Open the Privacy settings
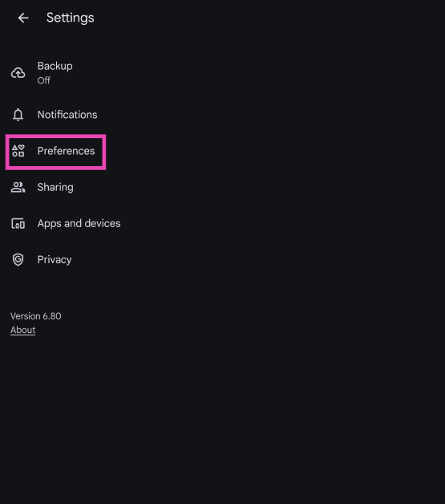This screenshot has height=504, width=445. [x=223, y=259]
